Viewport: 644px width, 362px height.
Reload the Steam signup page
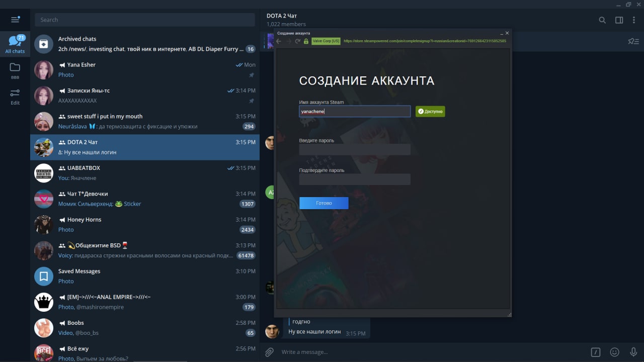(297, 41)
